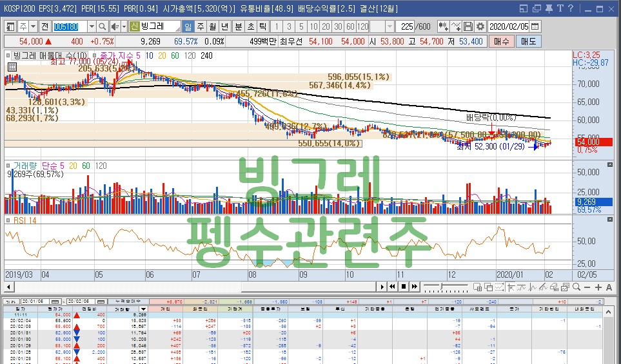Open stock search magnifier
This screenshot has width=621, height=364.
(103, 26)
